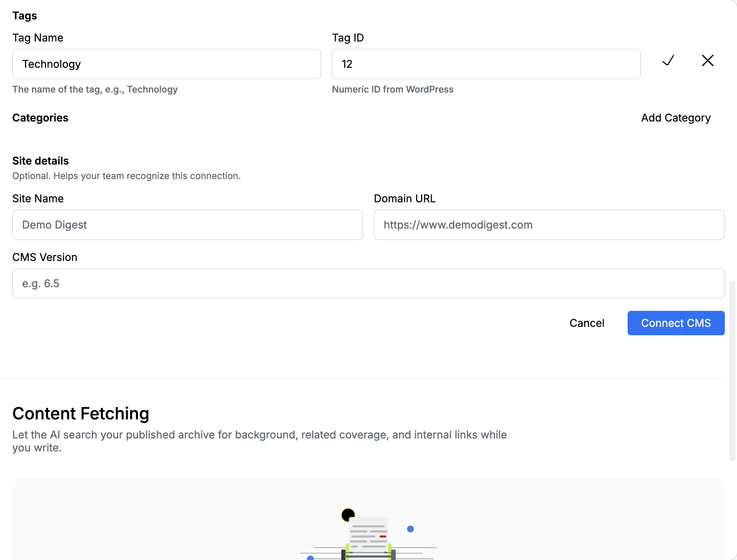Click the vertical scrollbar on the right

tap(732, 371)
